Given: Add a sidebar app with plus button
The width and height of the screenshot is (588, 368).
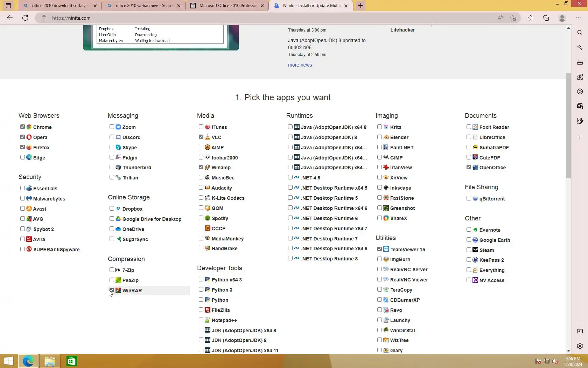Looking at the screenshot, I should pyautogui.click(x=580, y=137).
